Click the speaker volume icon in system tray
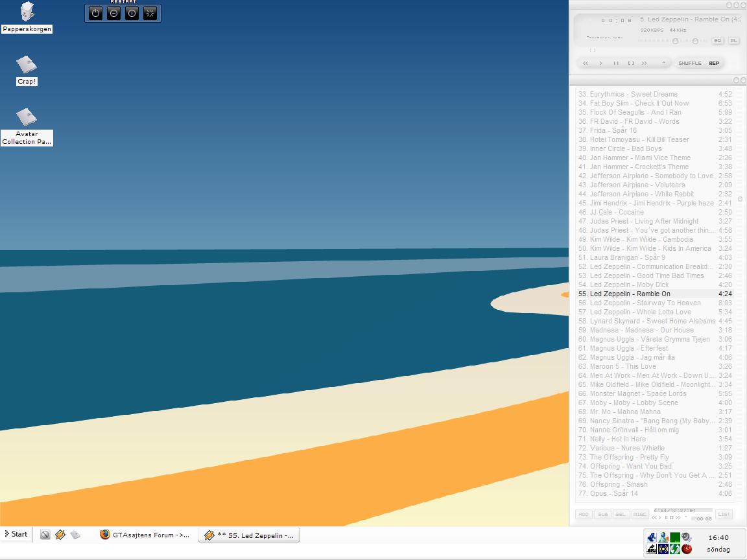This screenshot has height=560, width=747. click(687, 537)
